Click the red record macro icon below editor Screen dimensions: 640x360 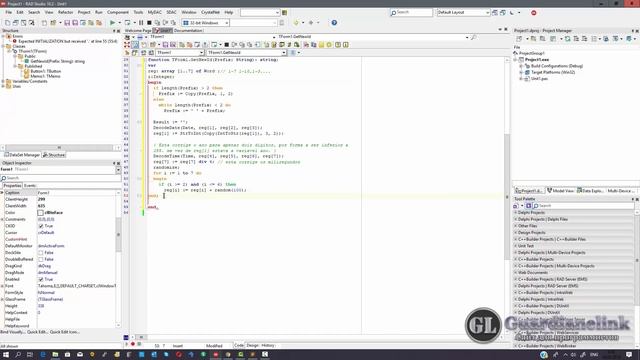point(133,344)
